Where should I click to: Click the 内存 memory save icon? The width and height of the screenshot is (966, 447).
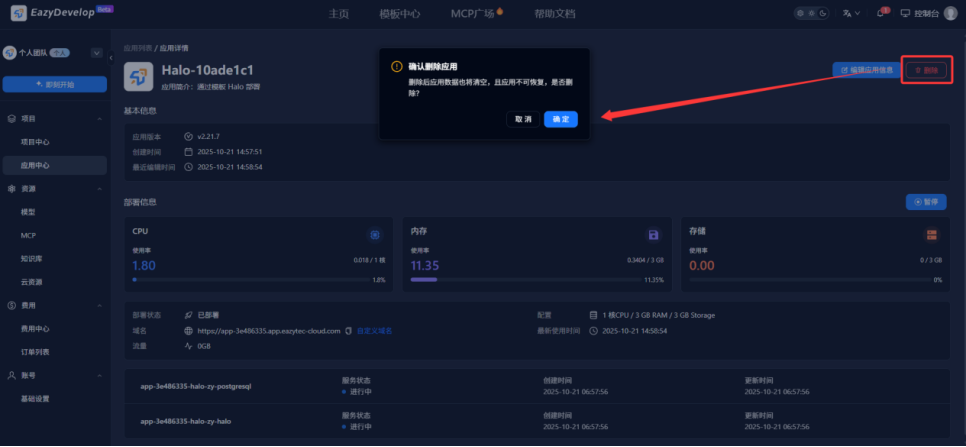653,235
